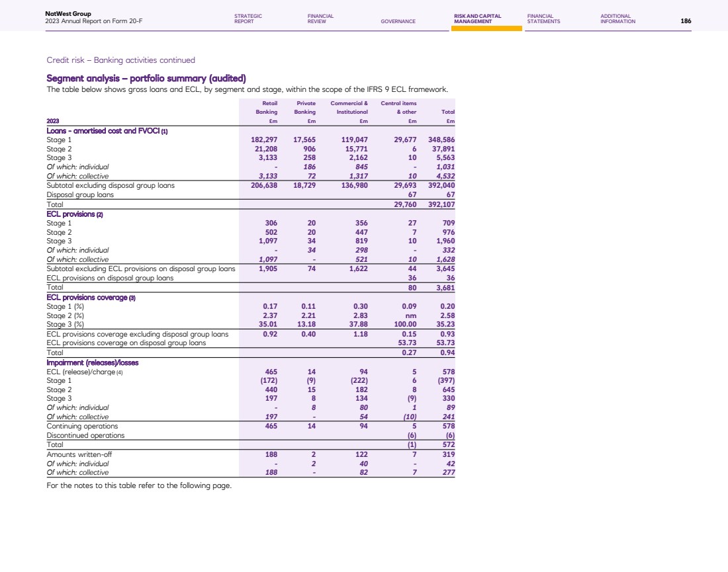Click the Segment analysis portfolio summary heading

point(146,79)
